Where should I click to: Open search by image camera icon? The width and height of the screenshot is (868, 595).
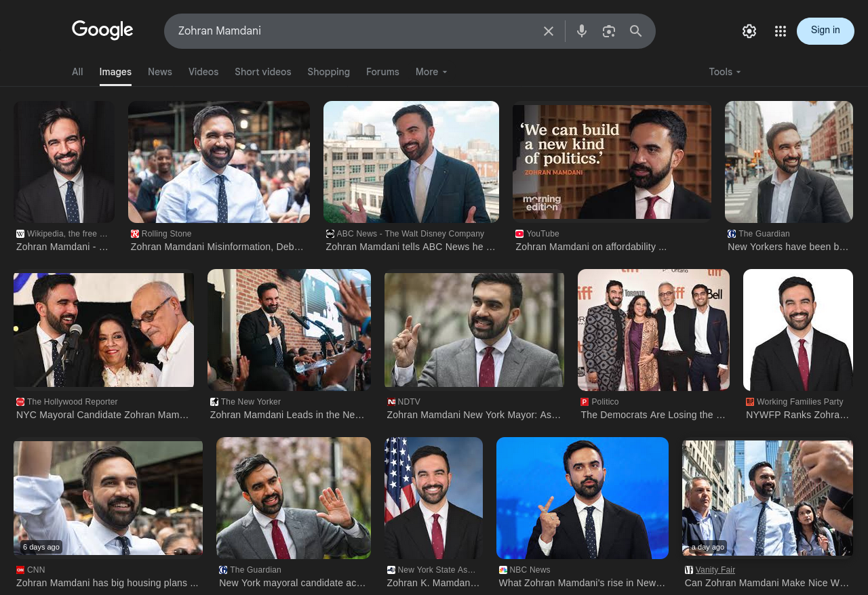click(x=609, y=31)
